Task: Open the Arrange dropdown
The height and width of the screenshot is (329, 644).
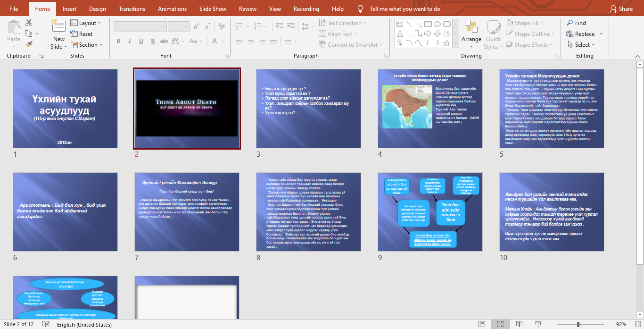Action: point(471,33)
